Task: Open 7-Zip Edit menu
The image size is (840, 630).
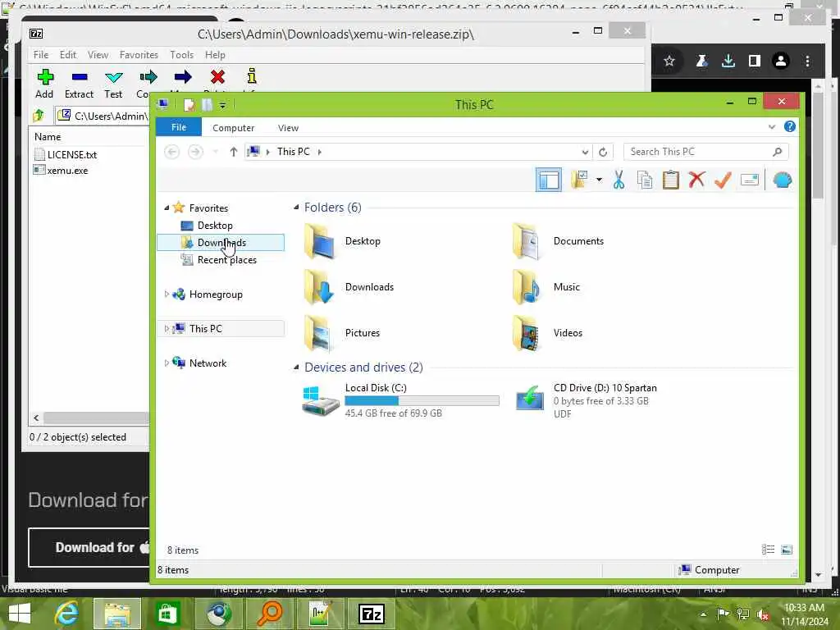Action: pos(68,55)
